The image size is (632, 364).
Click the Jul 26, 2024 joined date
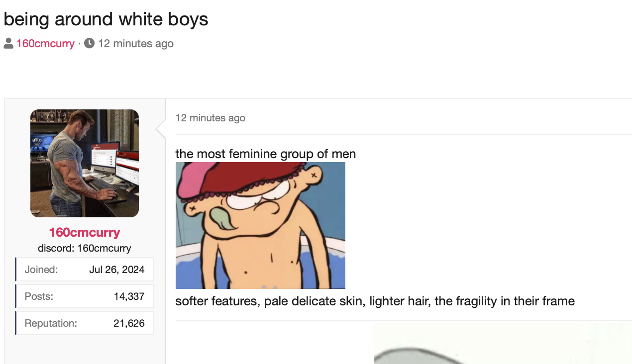tap(117, 270)
